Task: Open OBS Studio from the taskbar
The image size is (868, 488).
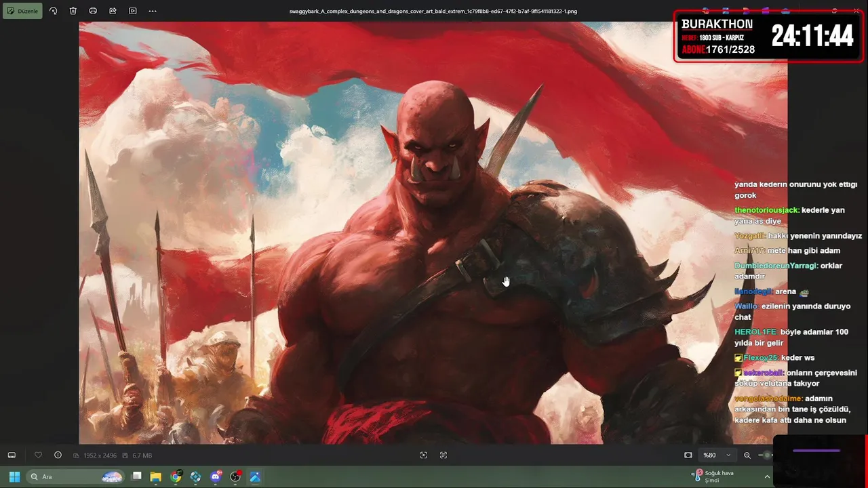Action: click(235, 476)
